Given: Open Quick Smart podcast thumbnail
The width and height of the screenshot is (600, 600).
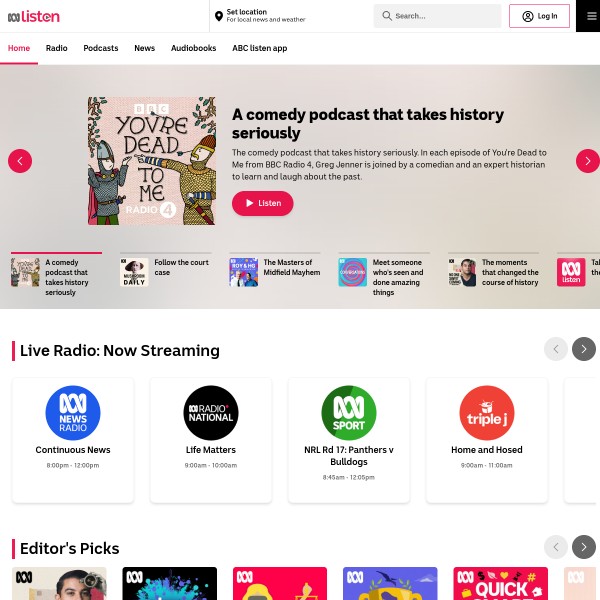Looking at the screenshot, I should [x=500, y=584].
